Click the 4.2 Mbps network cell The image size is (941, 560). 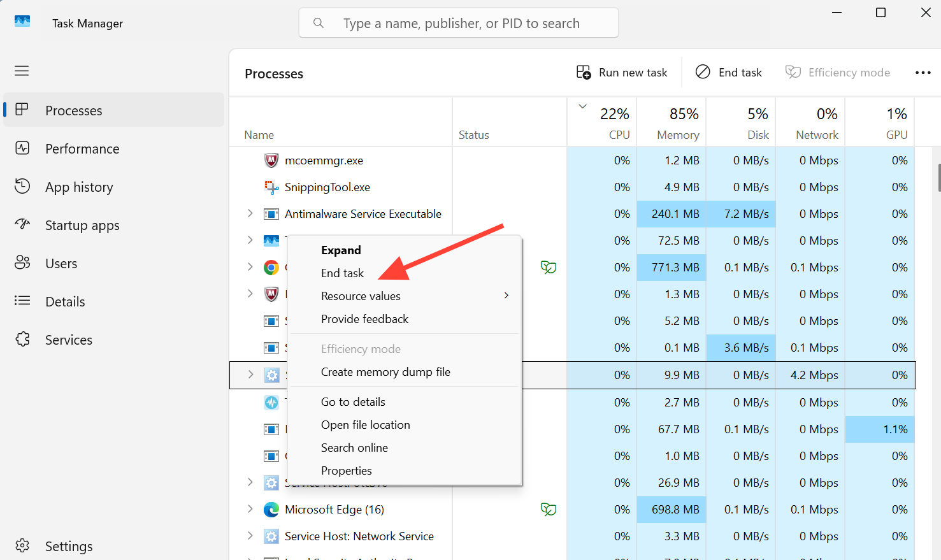point(810,375)
